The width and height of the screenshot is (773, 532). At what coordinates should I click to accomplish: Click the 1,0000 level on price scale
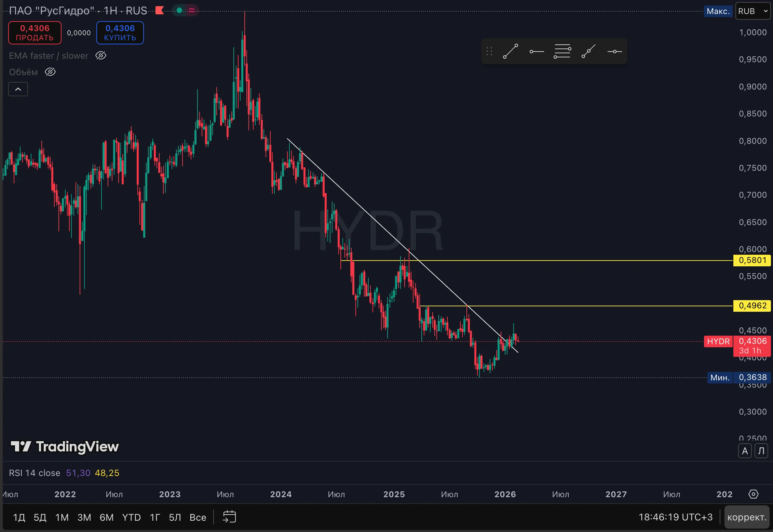pos(753,32)
